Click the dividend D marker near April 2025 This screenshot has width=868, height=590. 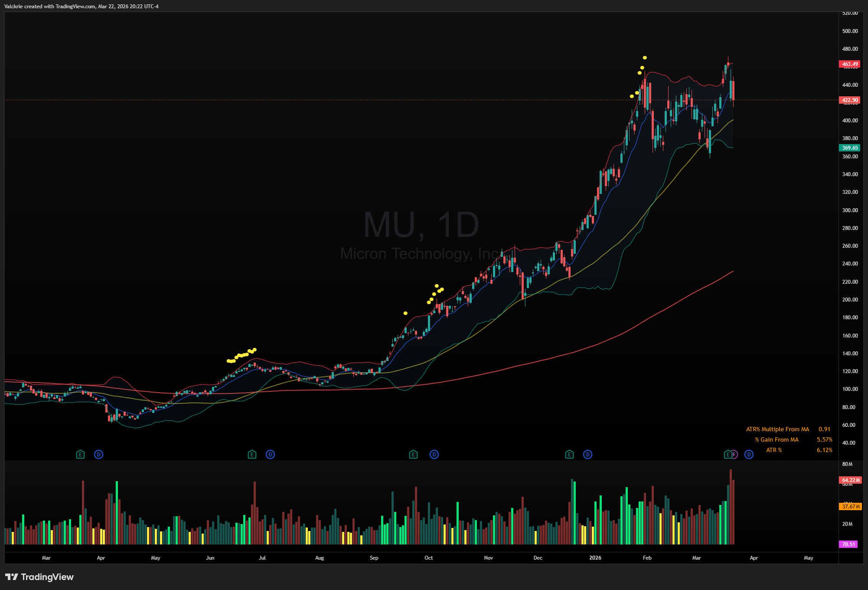click(x=99, y=454)
